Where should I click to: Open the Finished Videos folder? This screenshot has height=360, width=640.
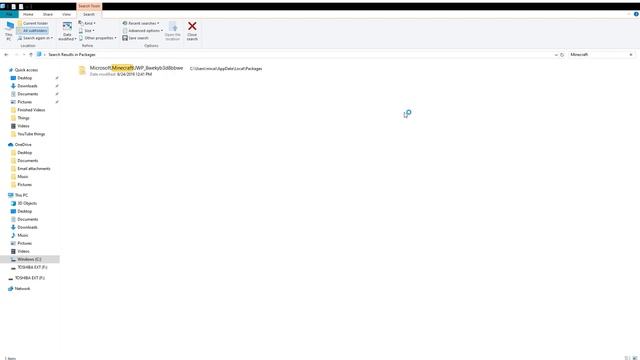tap(31, 110)
